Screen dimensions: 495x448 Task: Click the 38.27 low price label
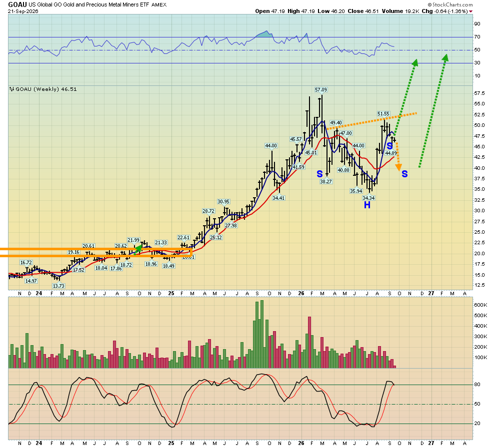point(326,181)
